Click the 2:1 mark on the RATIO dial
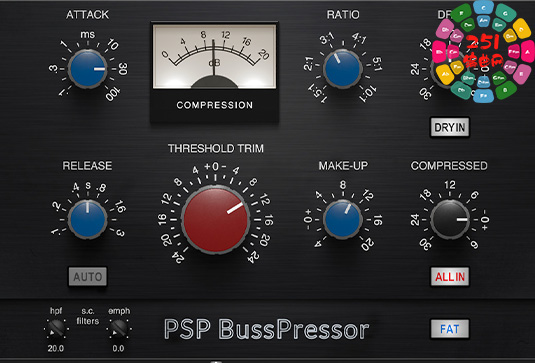Screen dimensions: 535x363 (308, 64)
